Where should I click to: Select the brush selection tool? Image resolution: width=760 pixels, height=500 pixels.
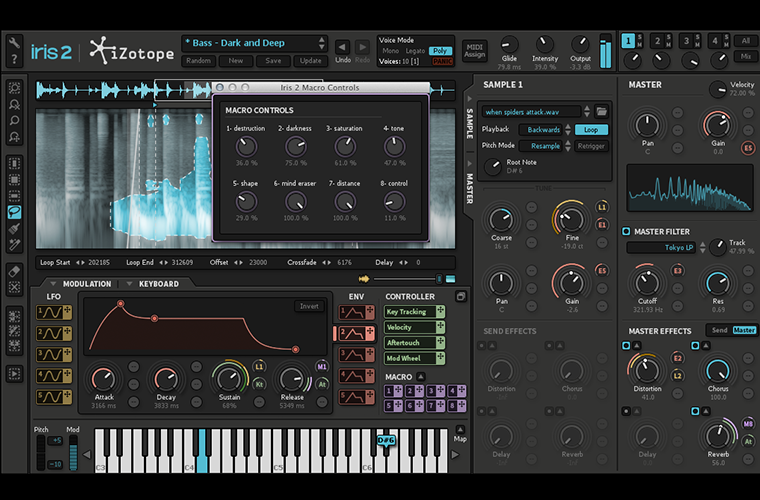(15, 228)
